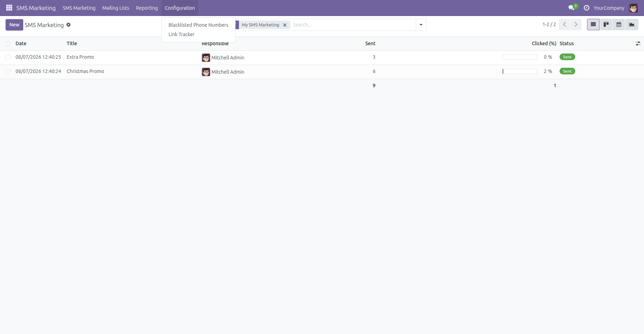Image resolution: width=644 pixels, height=334 pixels.
Task: Click Sent status badge of Christmas Promo
Action: pos(567,71)
